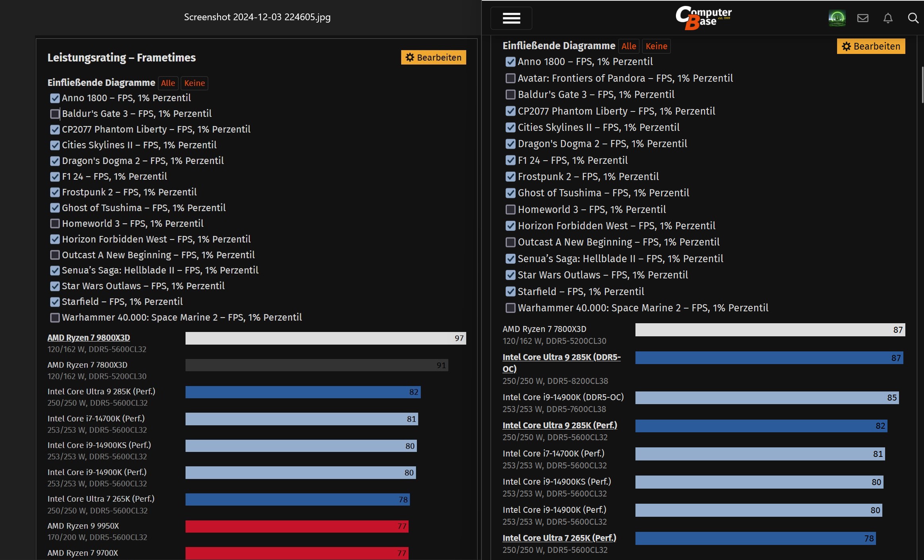The height and width of the screenshot is (560, 924).
Task: Enable Warhammer 40.000 checkbox in right panel
Action: click(510, 308)
